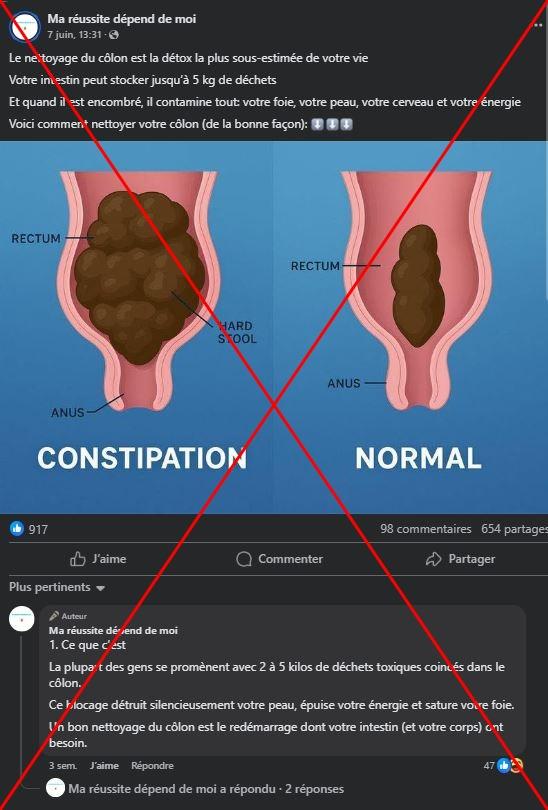The height and width of the screenshot is (810, 548).
Task: Click the Partager share arrow icon
Action: [x=433, y=559]
